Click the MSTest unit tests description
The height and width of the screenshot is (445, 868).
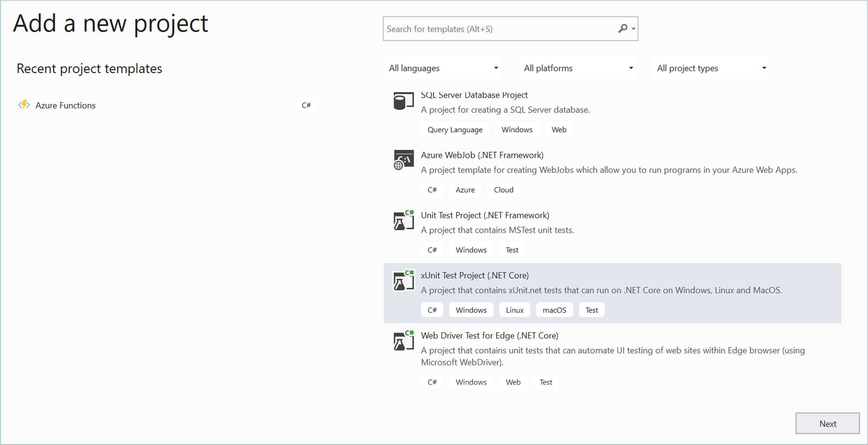(x=498, y=230)
